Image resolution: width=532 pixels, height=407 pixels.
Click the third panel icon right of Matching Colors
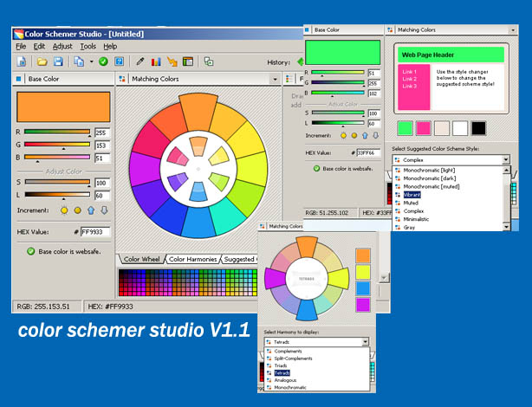(x=289, y=79)
